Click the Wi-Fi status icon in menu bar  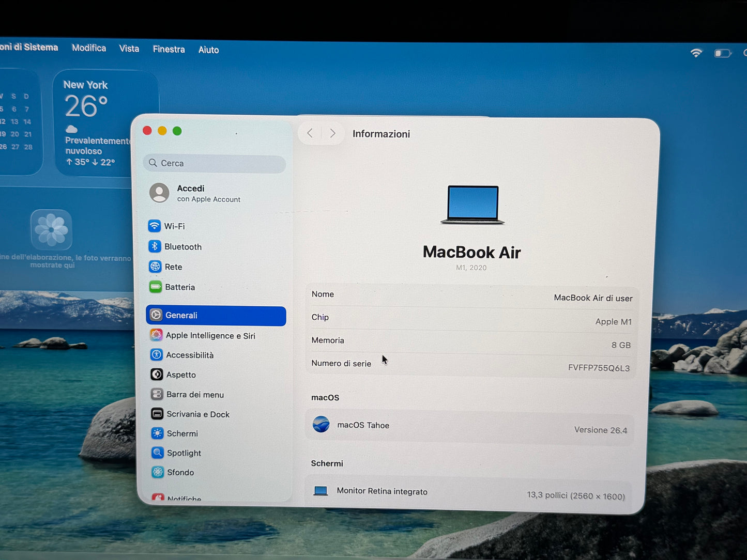[x=696, y=53]
